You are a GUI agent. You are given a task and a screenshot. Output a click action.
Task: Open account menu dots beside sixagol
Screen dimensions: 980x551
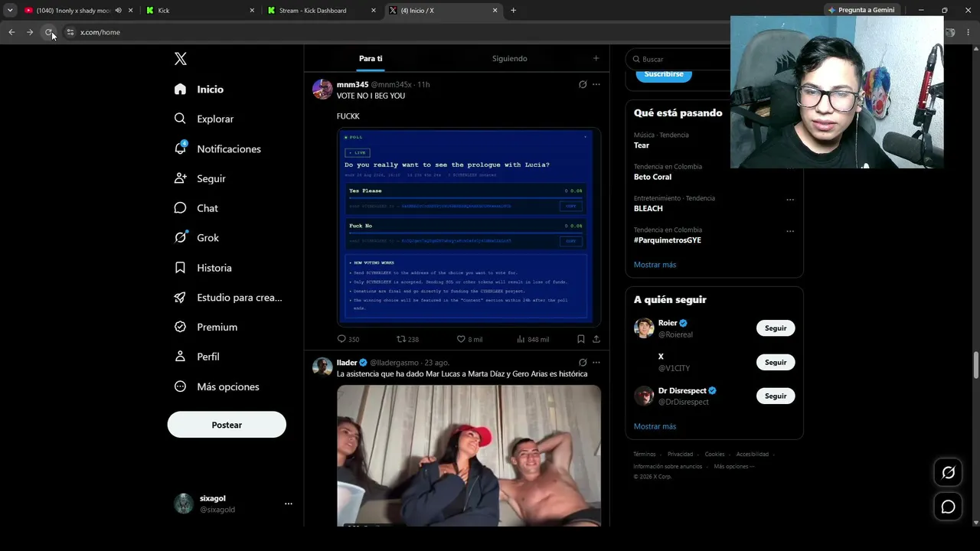[x=289, y=504]
